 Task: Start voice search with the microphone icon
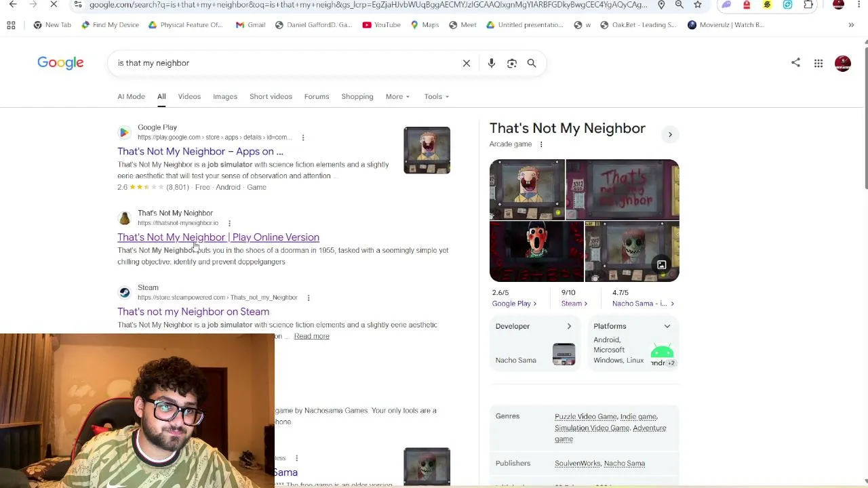point(492,63)
